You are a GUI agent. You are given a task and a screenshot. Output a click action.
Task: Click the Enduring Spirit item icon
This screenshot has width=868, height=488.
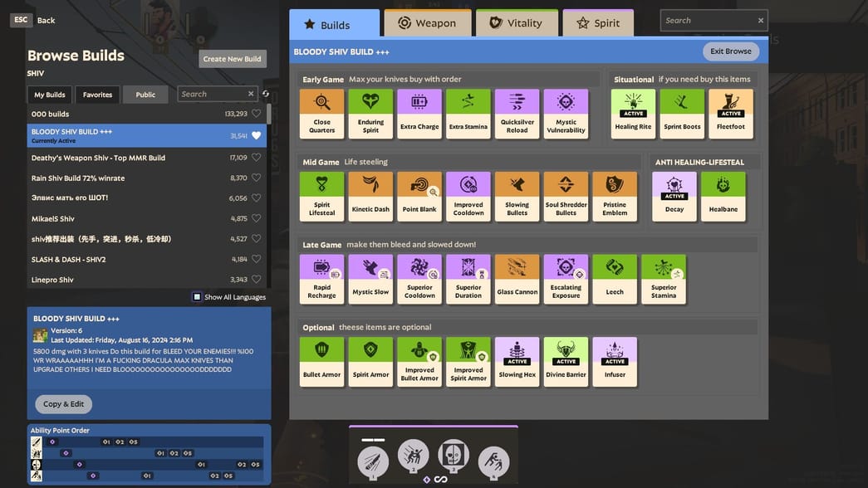click(370, 113)
